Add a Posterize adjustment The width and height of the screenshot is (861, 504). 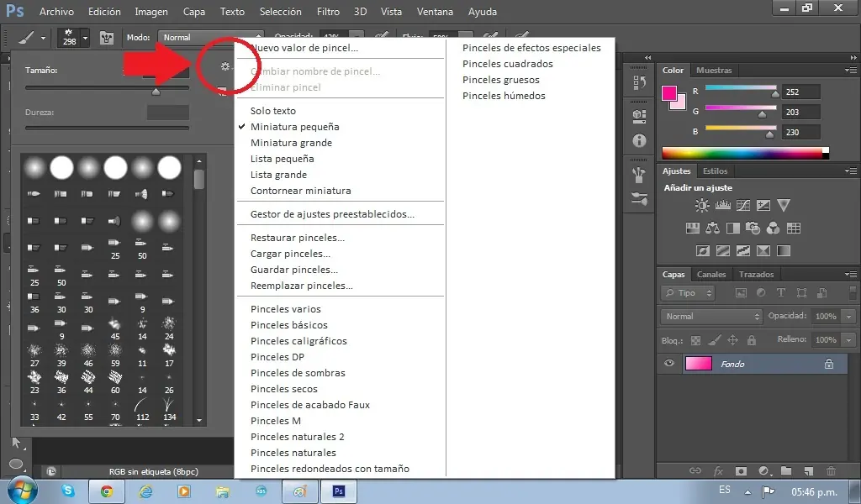[x=722, y=251]
